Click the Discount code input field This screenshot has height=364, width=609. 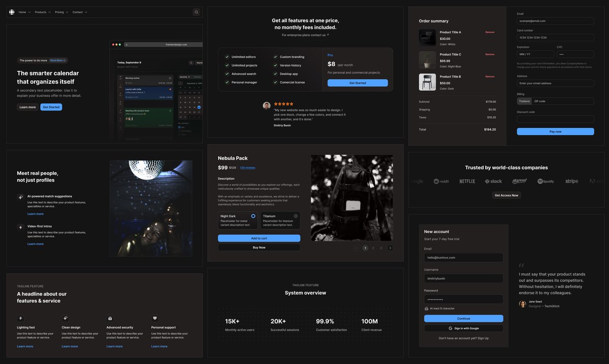click(555, 119)
